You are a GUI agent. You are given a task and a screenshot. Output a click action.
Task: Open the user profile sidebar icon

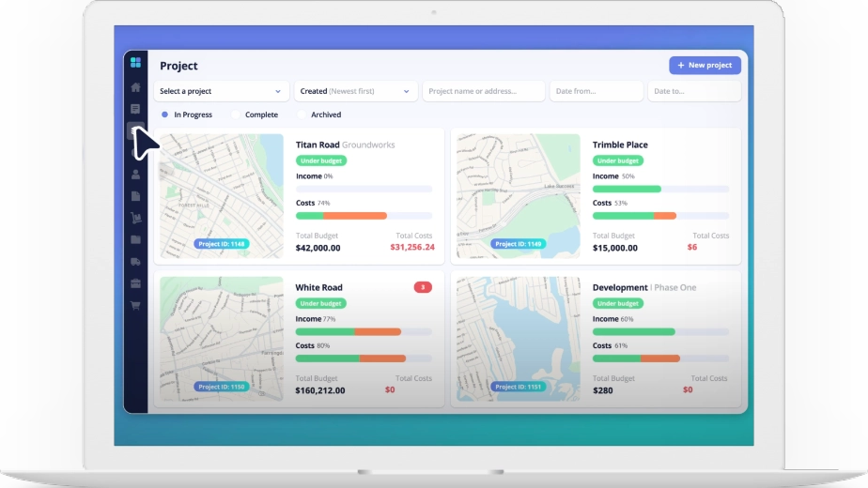pyautogui.click(x=135, y=175)
